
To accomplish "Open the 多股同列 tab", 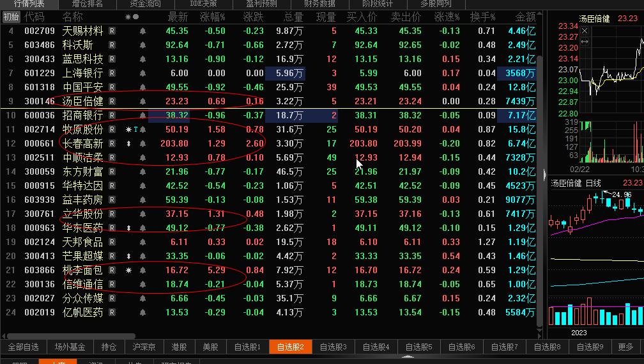I will (436, 4).
